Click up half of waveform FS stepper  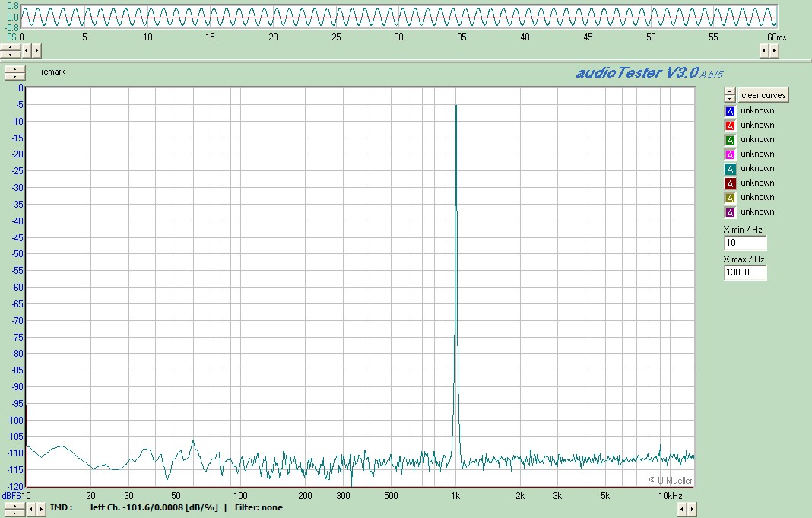[11, 48]
